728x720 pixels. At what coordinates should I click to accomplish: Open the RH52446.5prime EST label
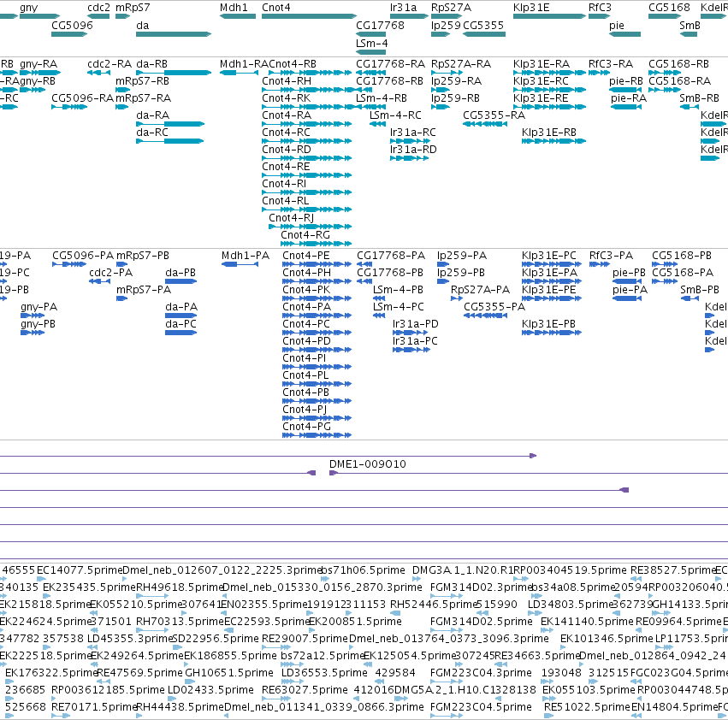[433, 605]
